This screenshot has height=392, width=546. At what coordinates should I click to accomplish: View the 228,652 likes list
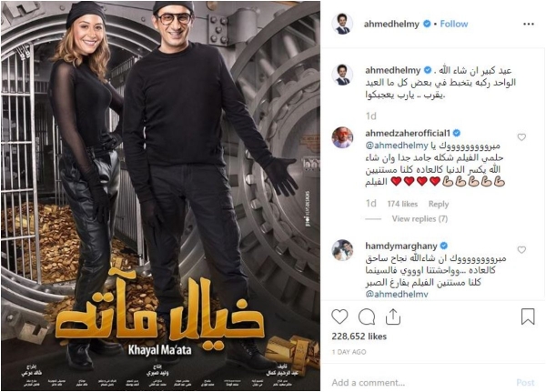(x=359, y=337)
